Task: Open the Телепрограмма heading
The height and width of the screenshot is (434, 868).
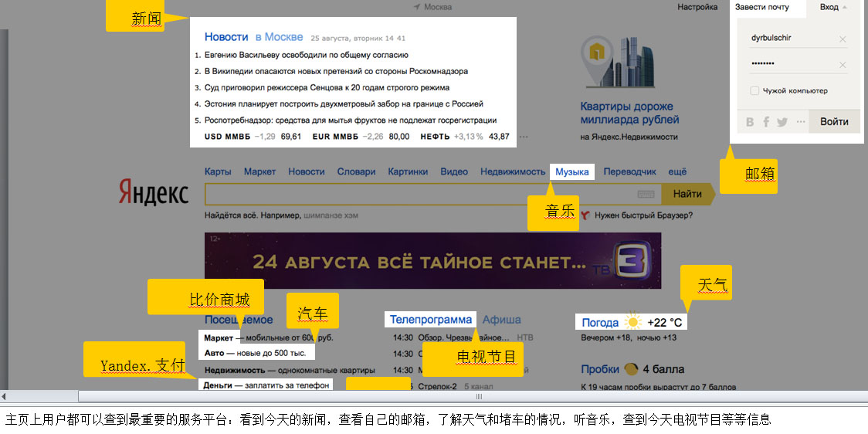Action: point(431,320)
